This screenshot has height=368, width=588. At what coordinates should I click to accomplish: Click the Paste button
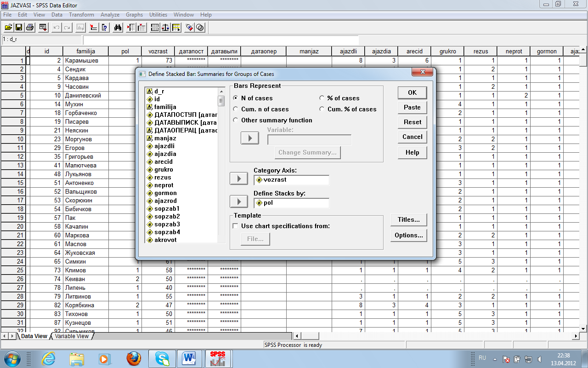(412, 107)
